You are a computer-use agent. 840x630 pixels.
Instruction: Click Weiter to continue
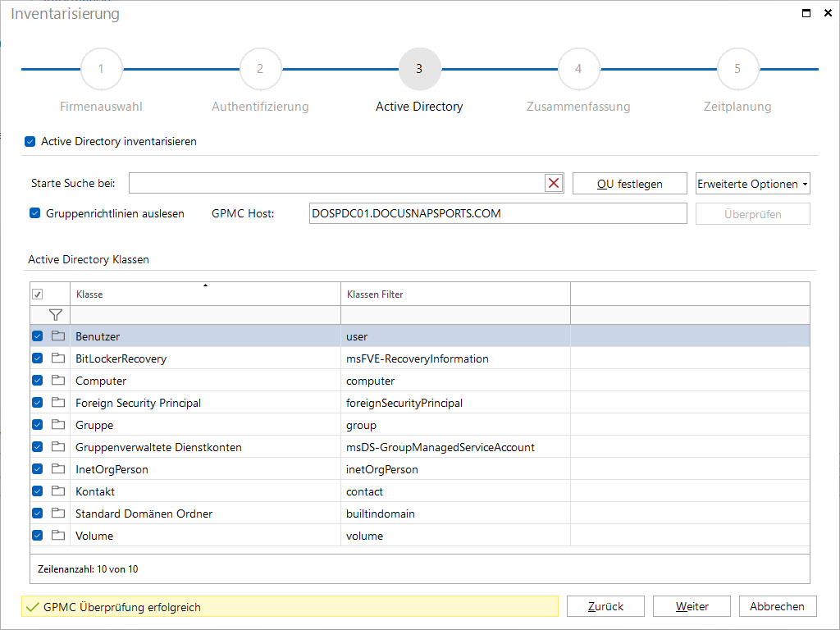[692, 606]
